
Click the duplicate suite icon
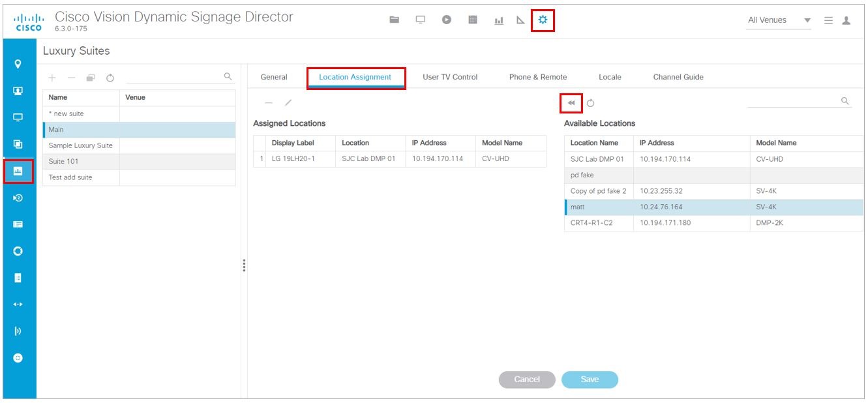[91, 78]
